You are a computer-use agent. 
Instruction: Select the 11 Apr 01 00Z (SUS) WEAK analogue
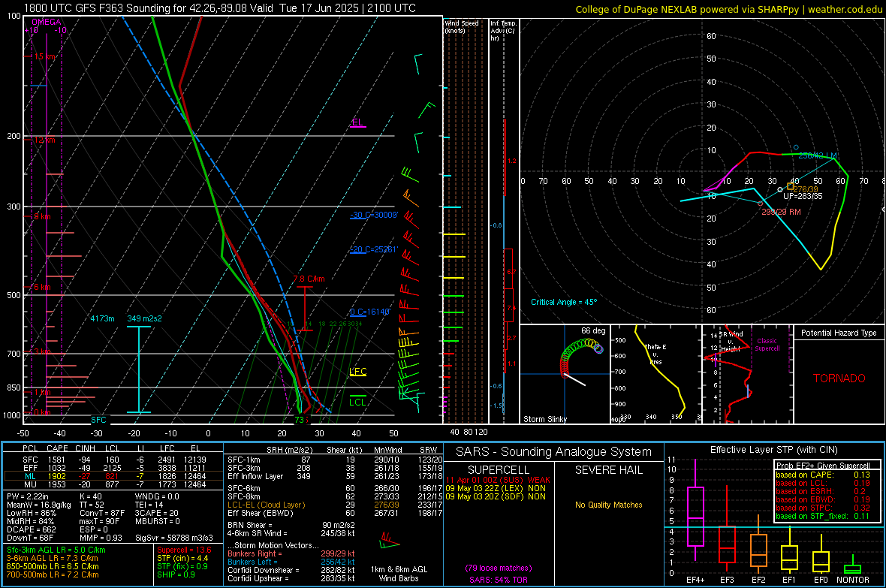point(497,480)
